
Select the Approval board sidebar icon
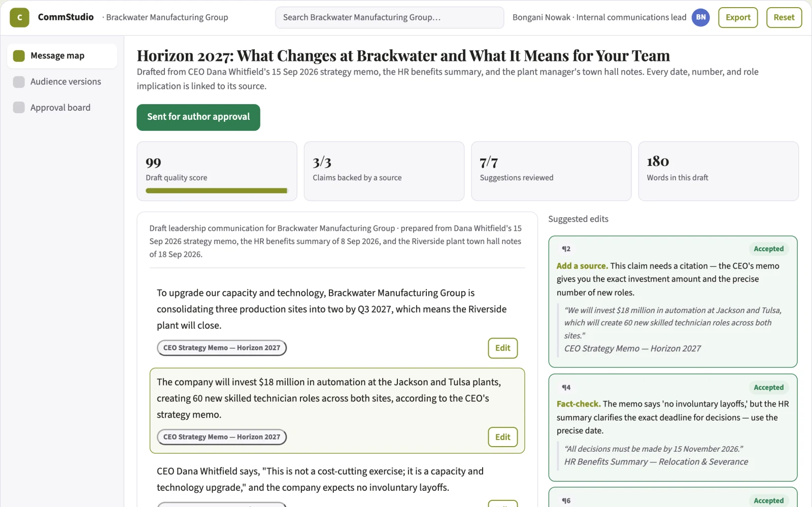point(19,108)
